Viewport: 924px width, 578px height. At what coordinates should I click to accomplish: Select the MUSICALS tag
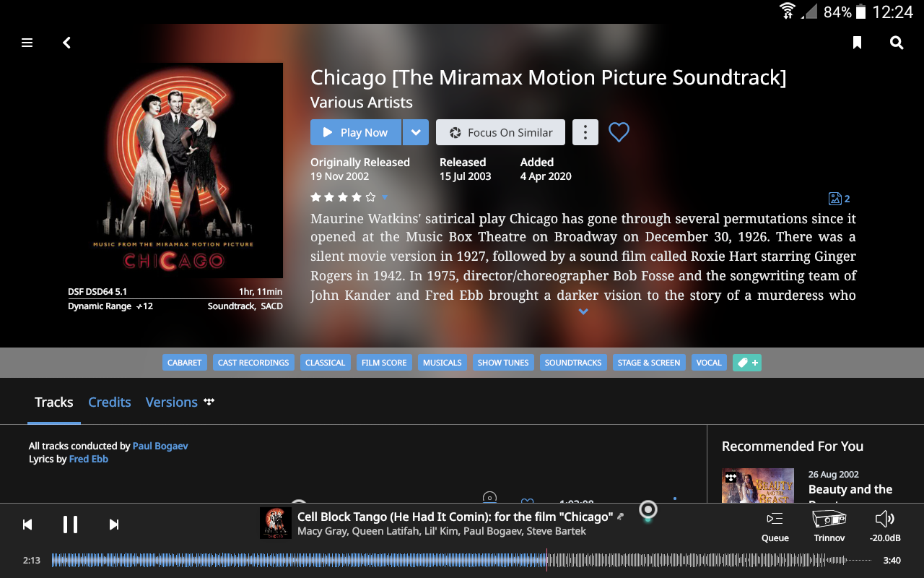coord(443,363)
